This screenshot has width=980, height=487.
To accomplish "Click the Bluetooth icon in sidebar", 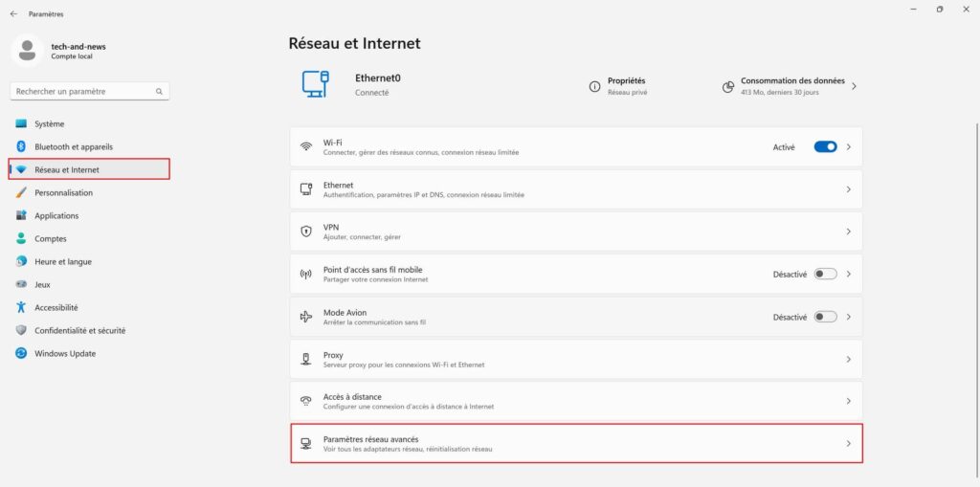I will click(x=21, y=147).
